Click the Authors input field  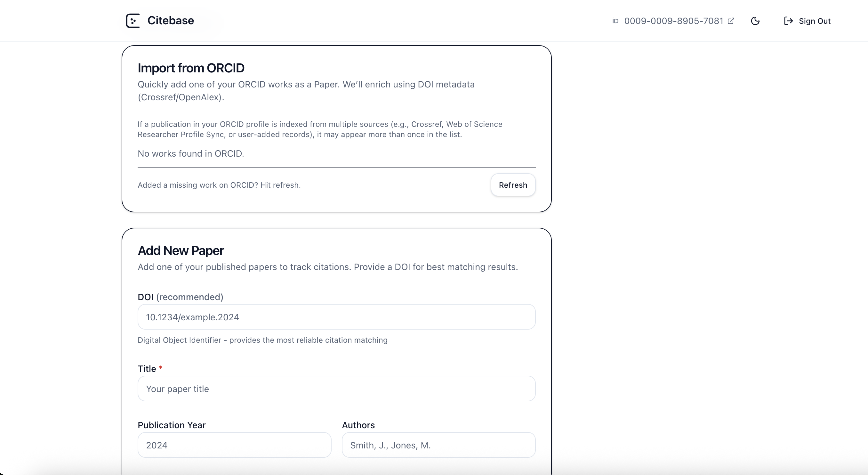tap(438, 445)
